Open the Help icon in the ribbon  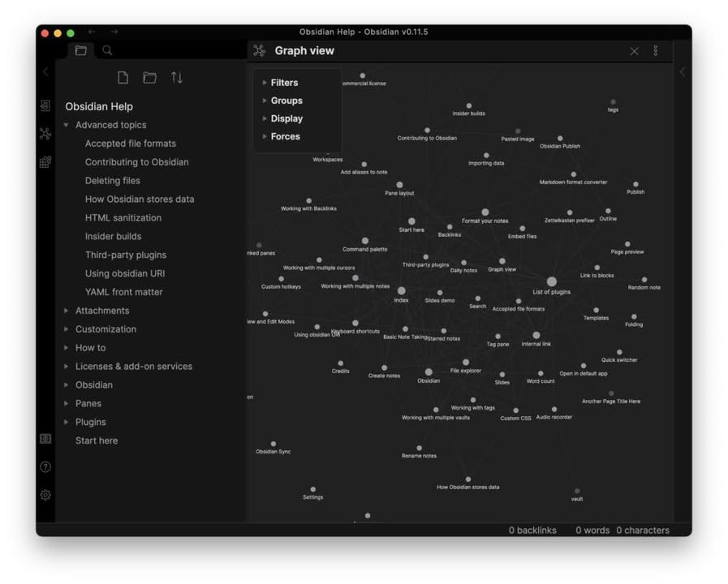click(x=45, y=467)
